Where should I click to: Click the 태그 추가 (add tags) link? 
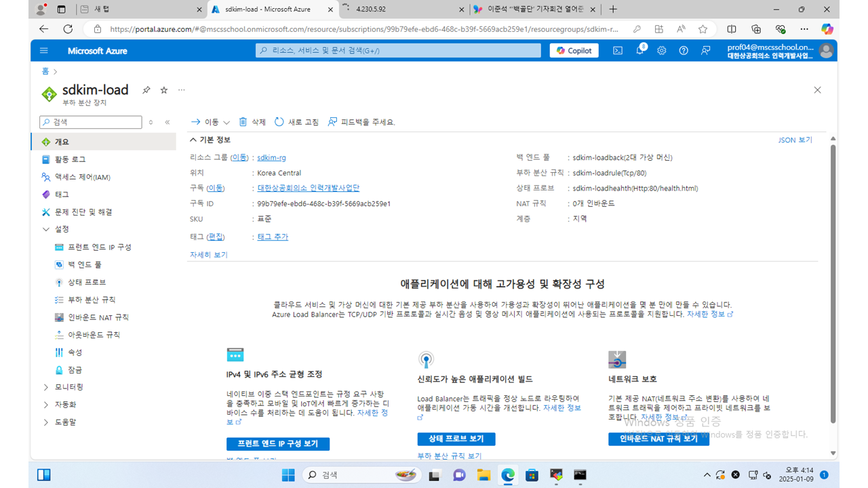tap(273, 237)
